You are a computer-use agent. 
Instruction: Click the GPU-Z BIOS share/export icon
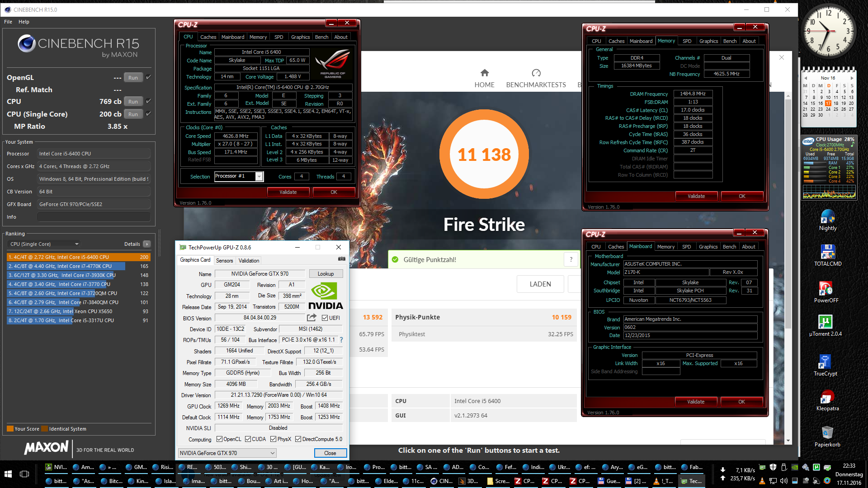click(311, 318)
